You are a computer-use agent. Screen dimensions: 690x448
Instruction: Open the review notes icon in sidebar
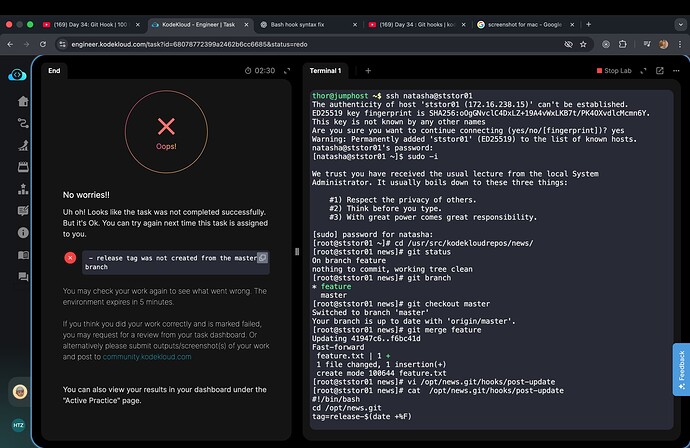click(23, 211)
